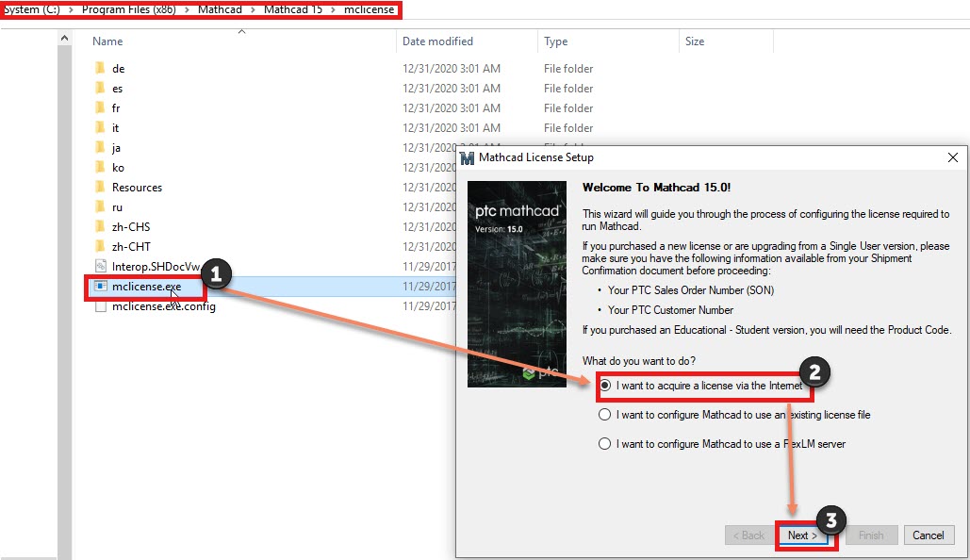Click the Mathcad License Setup title bar icon

click(x=469, y=156)
